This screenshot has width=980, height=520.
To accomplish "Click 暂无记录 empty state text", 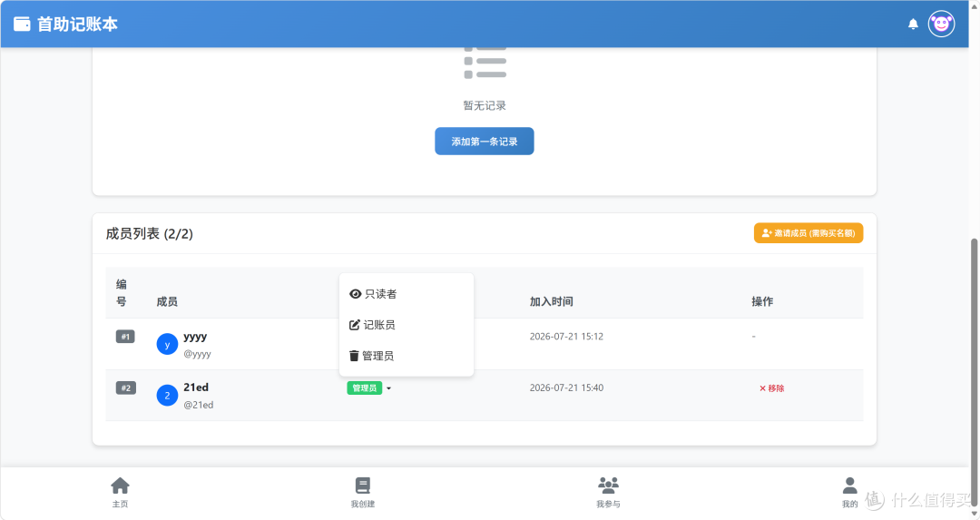I will (485, 105).
